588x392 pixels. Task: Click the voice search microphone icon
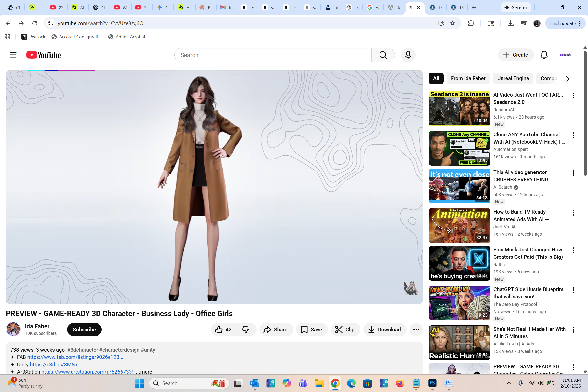(x=408, y=55)
